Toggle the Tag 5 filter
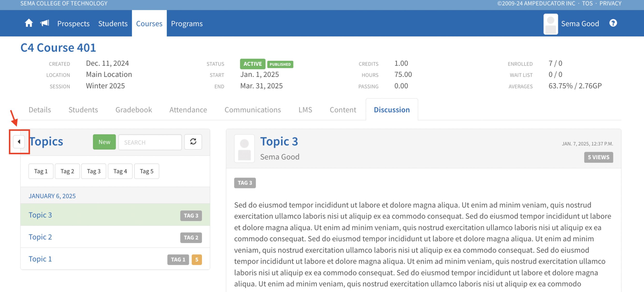This screenshot has height=292, width=644. pos(146,171)
